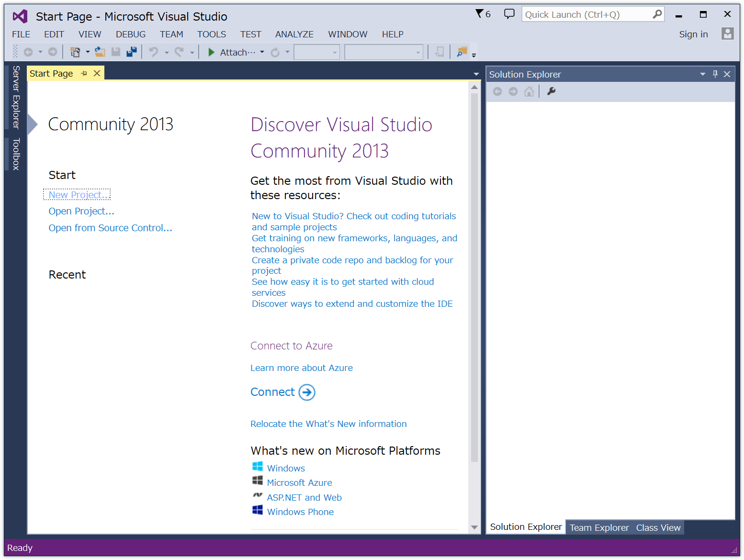
Task: Open the DEBUG menu
Action: pyautogui.click(x=130, y=34)
